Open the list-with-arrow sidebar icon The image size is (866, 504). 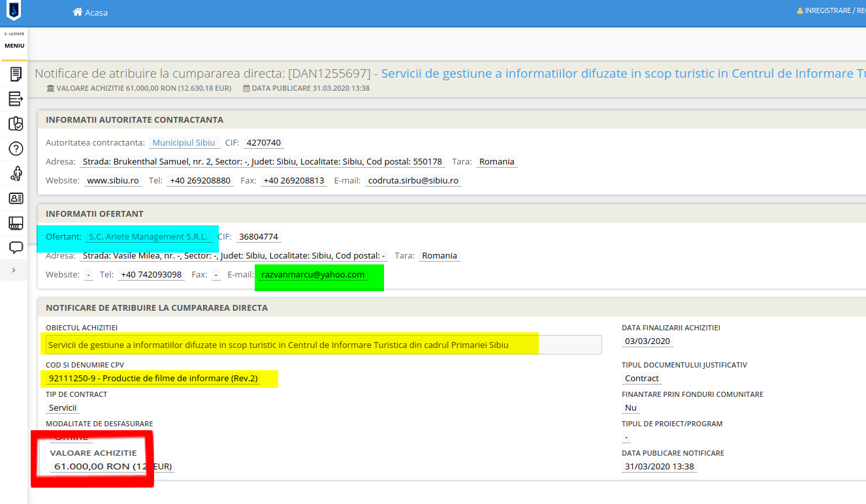pyautogui.click(x=16, y=99)
